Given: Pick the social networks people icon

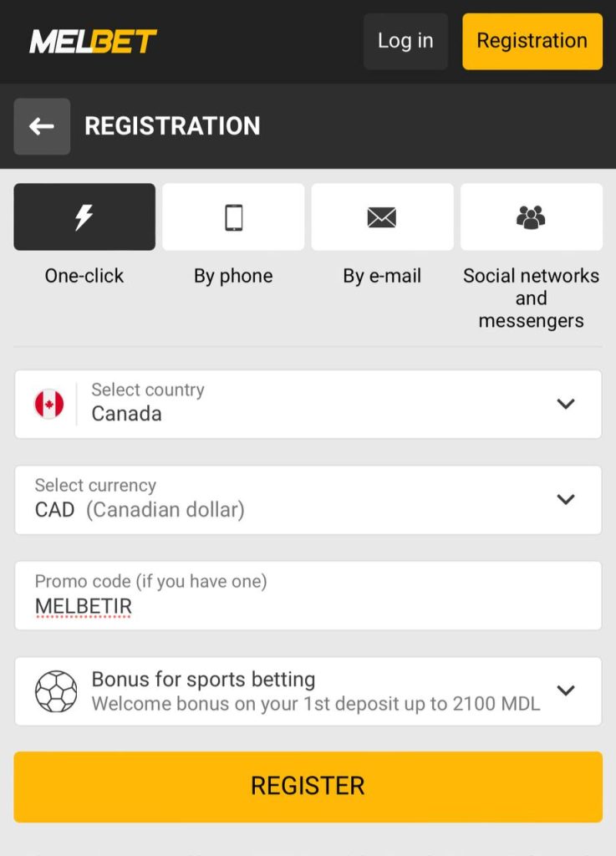Looking at the screenshot, I should pos(531,217).
